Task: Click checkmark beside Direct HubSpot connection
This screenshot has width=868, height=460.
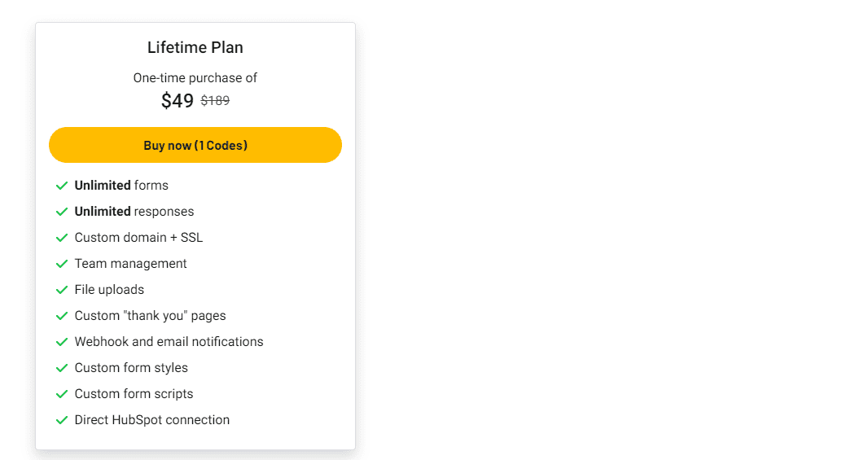Action: point(61,420)
